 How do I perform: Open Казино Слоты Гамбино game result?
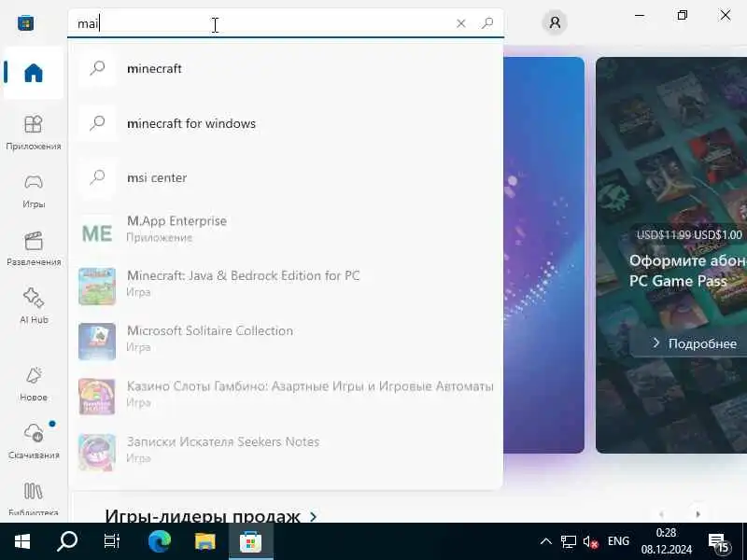(x=286, y=397)
